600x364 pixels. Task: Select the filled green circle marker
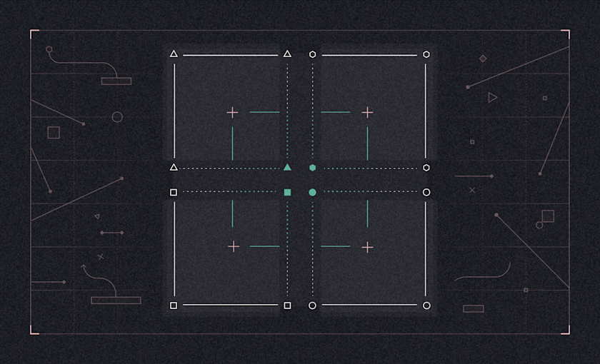click(x=313, y=192)
